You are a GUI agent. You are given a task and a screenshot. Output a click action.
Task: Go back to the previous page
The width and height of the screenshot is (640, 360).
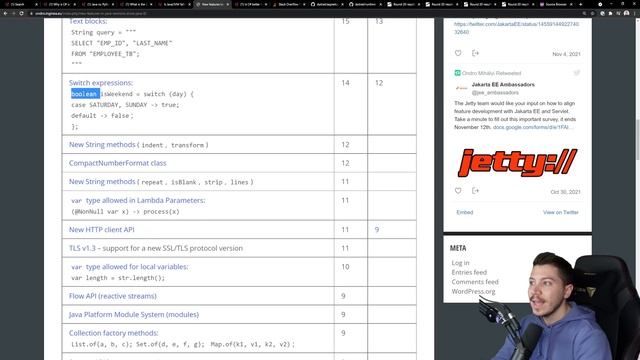tap(5, 13)
